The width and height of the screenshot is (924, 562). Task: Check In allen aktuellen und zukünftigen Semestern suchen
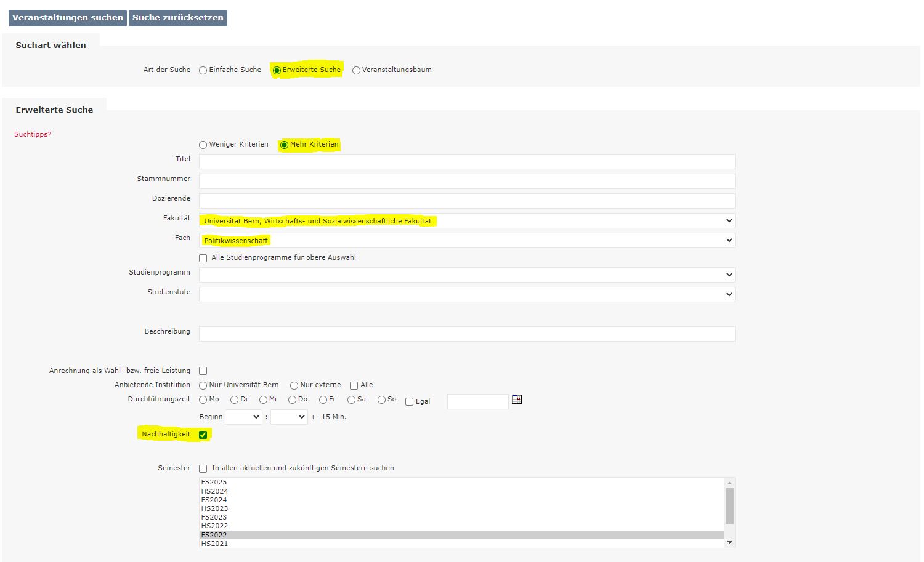click(203, 469)
